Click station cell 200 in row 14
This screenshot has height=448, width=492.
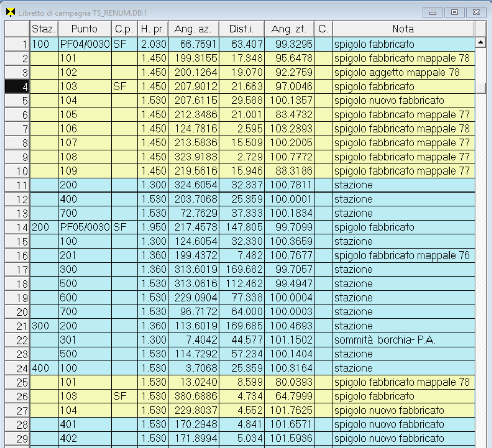44,227
